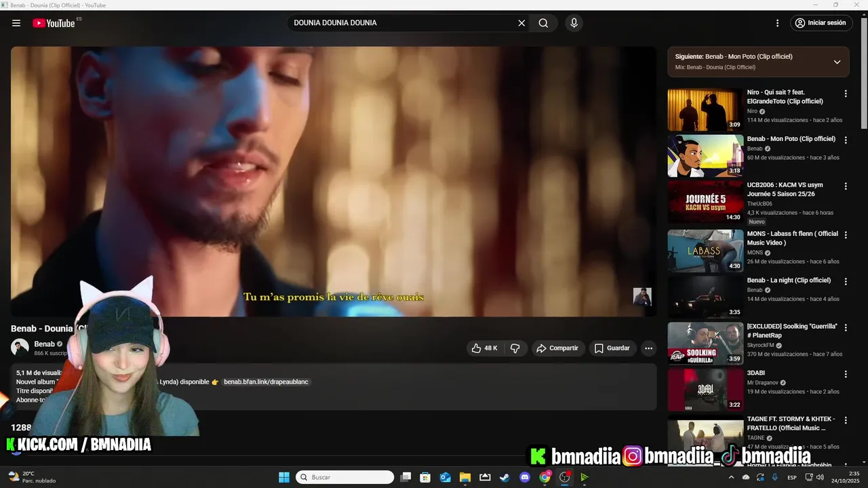Open Mr Draganov channel name

763,382
